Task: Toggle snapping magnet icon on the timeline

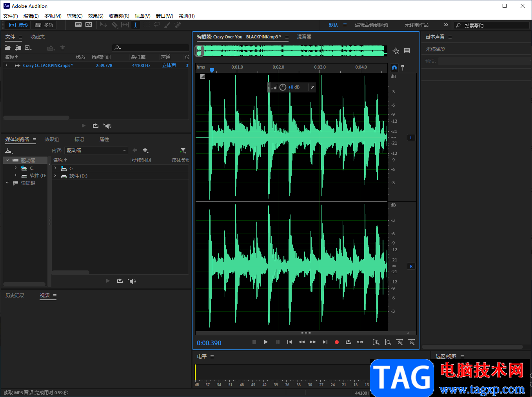Action: [394, 67]
